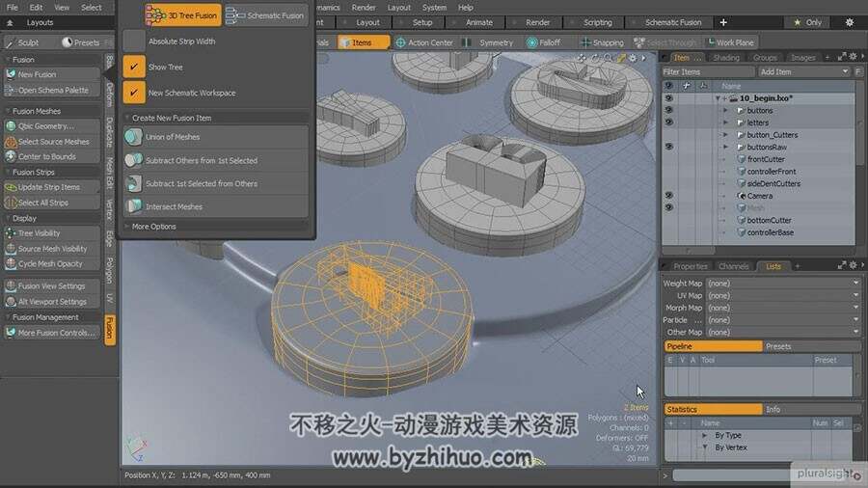Switch to the Channels tab
This screenshot has height=488, width=868.
point(733,266)
